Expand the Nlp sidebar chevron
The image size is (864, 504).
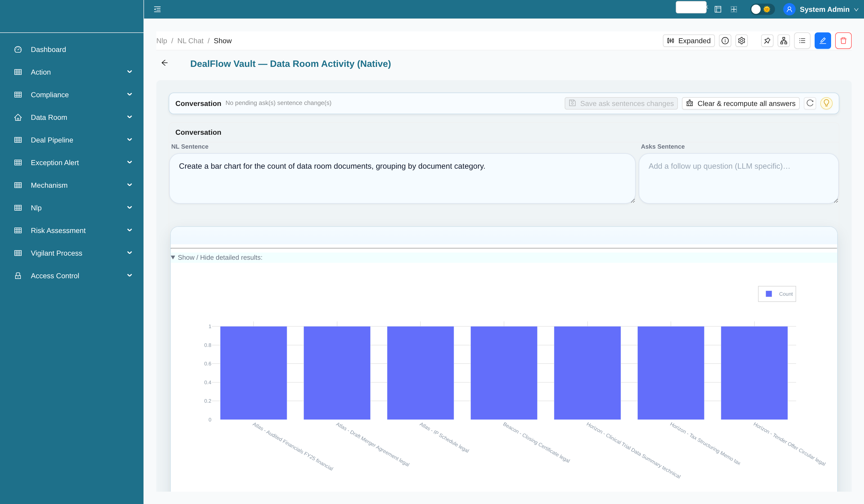(130, 208)
